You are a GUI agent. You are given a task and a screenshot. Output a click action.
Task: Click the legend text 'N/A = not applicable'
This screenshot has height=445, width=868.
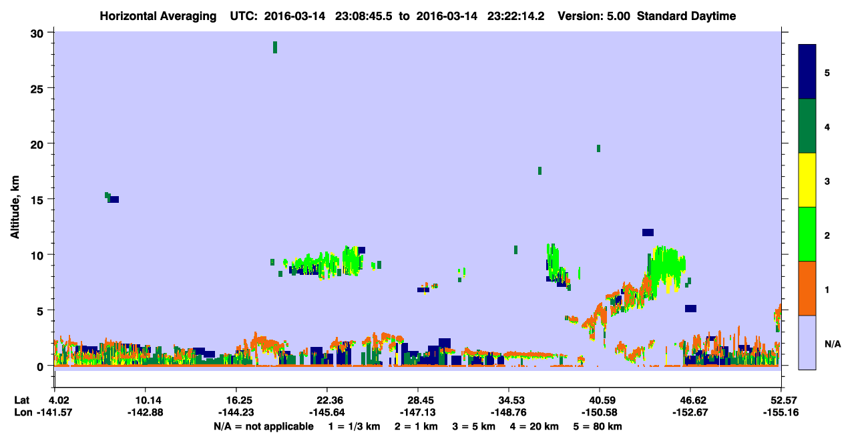coord(263,426)
